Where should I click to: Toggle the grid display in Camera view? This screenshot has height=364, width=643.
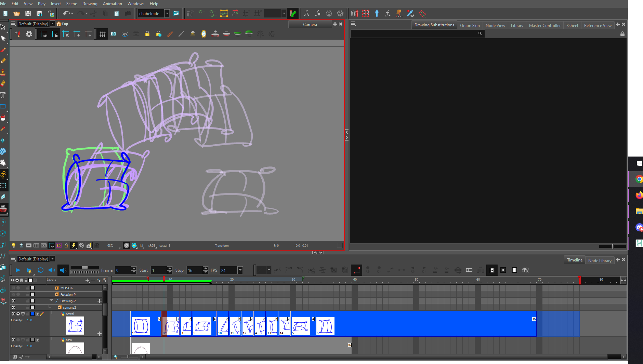(102, 34)
